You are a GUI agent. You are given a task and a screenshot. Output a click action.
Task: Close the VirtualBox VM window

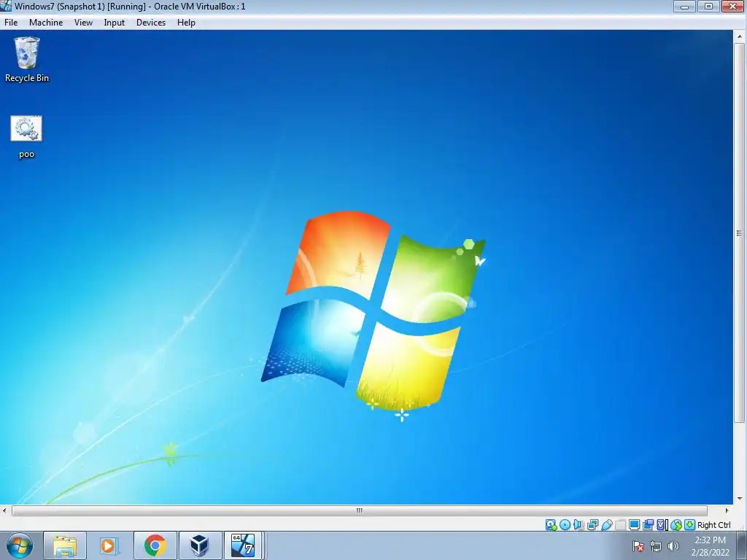[x=733, y=6]
